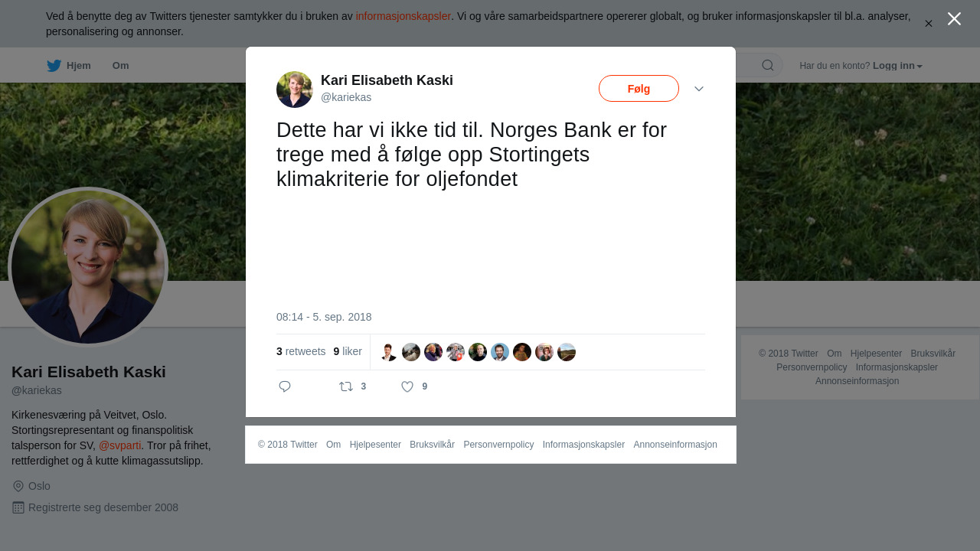
Task: View the 3 retweets list
Action: point(301,351)
